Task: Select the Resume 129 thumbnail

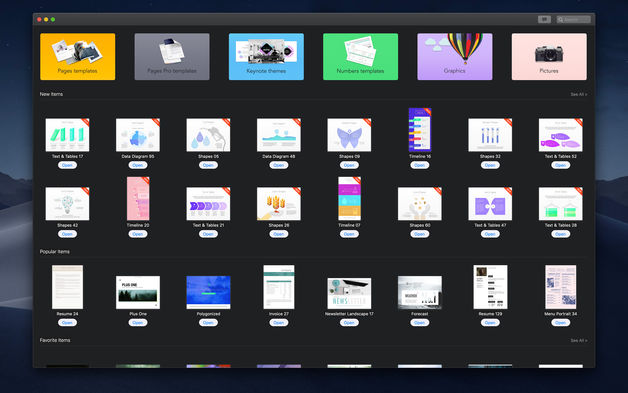Action: pyautogui.click(x=490, y=287)
